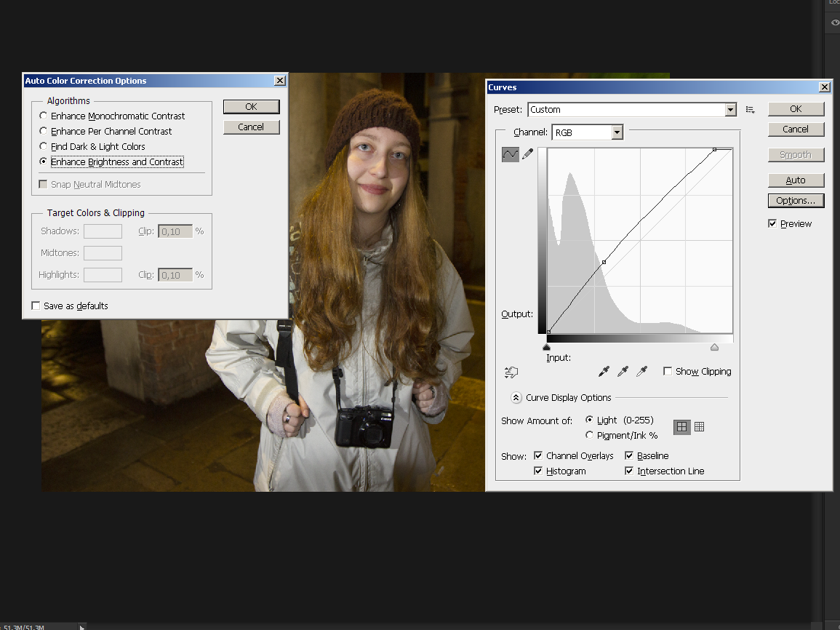840x630 pixels.
Task: Switch to the detailed fine grid icon
Action: 699,427
